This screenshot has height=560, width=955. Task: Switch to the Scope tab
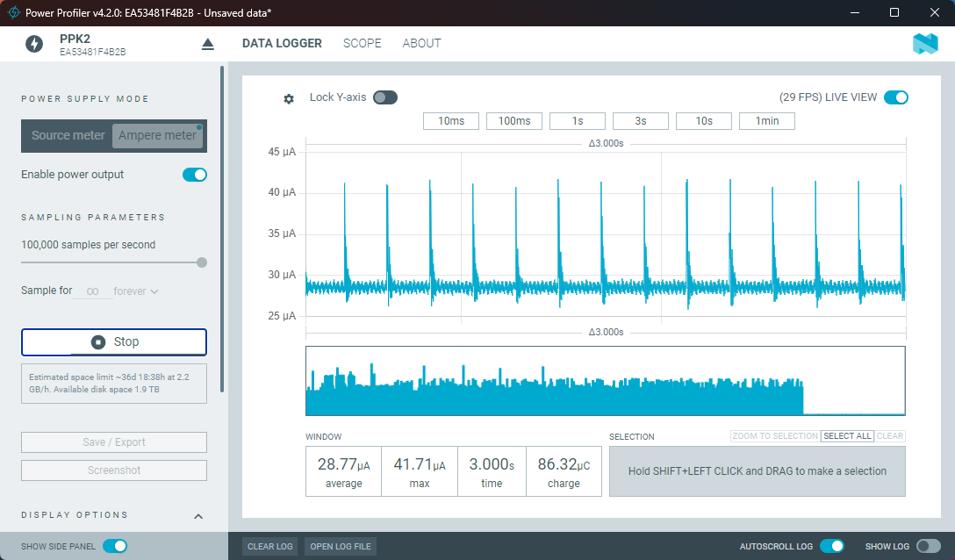tap(362, 43)
